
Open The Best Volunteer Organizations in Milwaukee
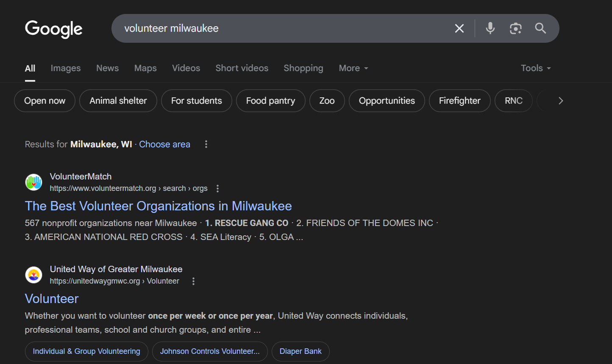pos(158,206)
